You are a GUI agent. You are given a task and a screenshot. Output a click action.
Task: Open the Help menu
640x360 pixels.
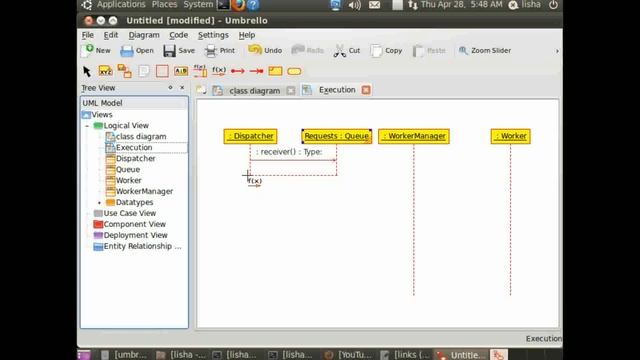[x=247, y=35]
